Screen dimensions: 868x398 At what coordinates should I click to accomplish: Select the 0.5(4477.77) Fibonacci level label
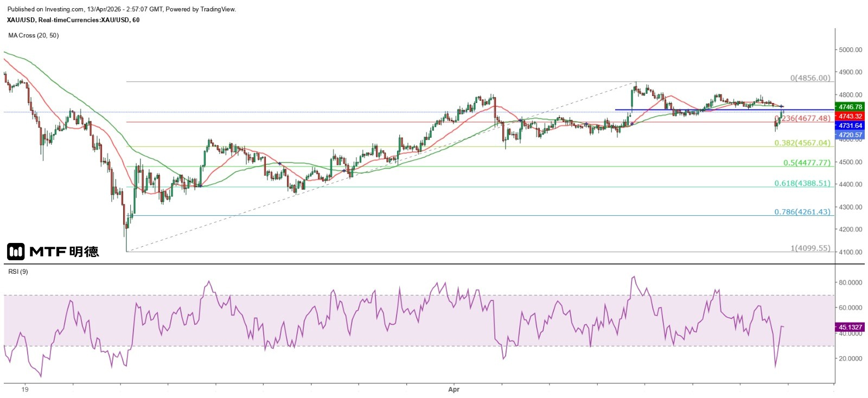point(807,163)
